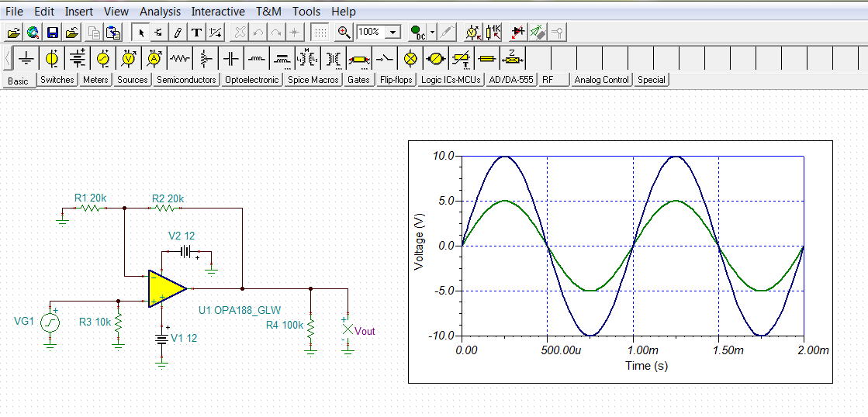Pick the switch component icon
Viewport: 868px width, 417px height.
pos(385,58)
